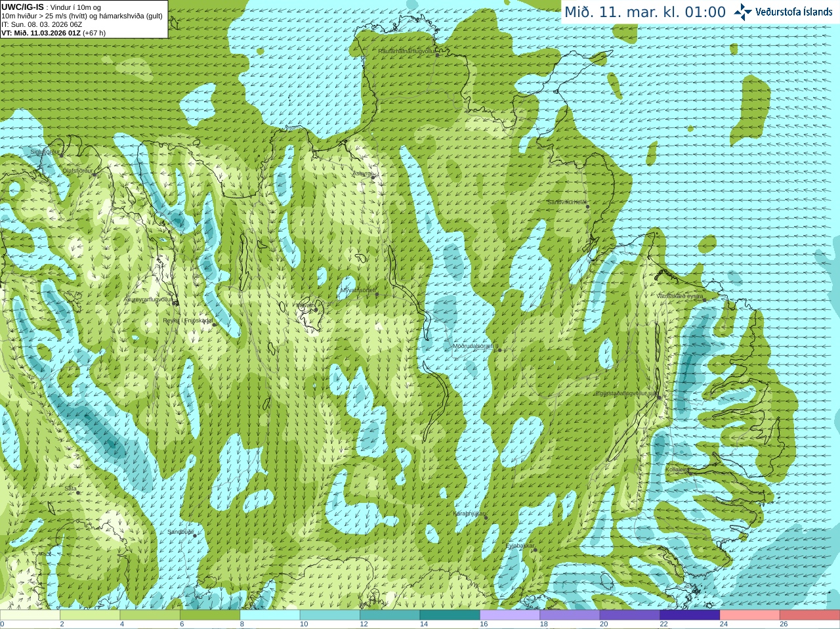Click the 'Kárahnjúkar' label text
This screenshot has width=840, height=629.
tap(469, 513)
